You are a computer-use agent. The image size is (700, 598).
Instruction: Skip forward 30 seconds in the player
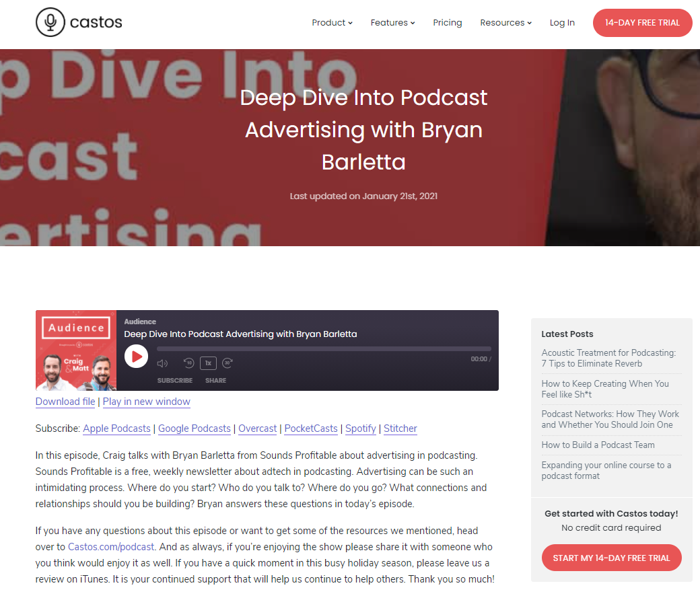(228, 363)
